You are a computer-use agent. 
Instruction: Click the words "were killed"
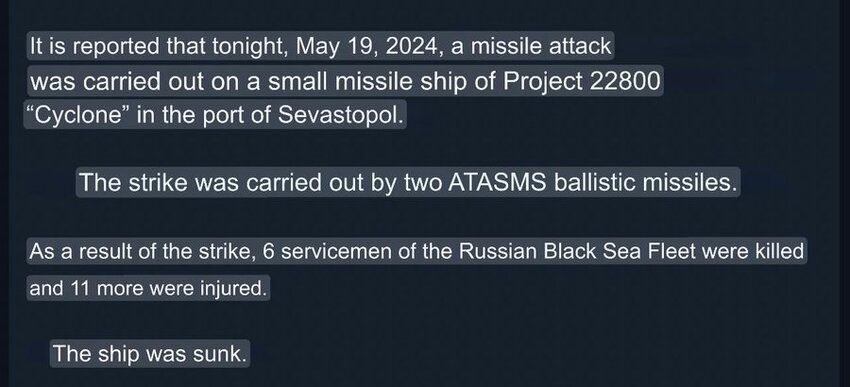[x=752, y=251]
